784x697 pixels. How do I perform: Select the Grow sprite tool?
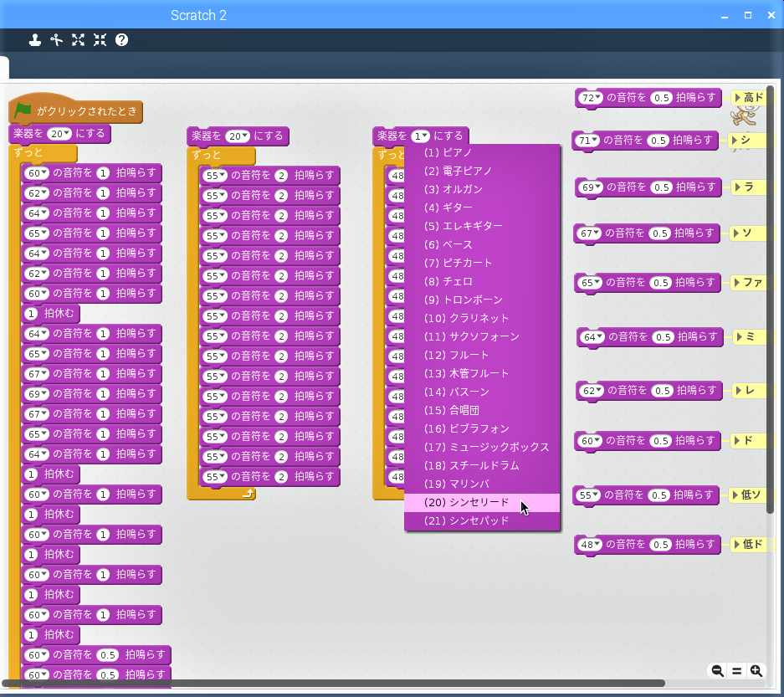(79, 39)
